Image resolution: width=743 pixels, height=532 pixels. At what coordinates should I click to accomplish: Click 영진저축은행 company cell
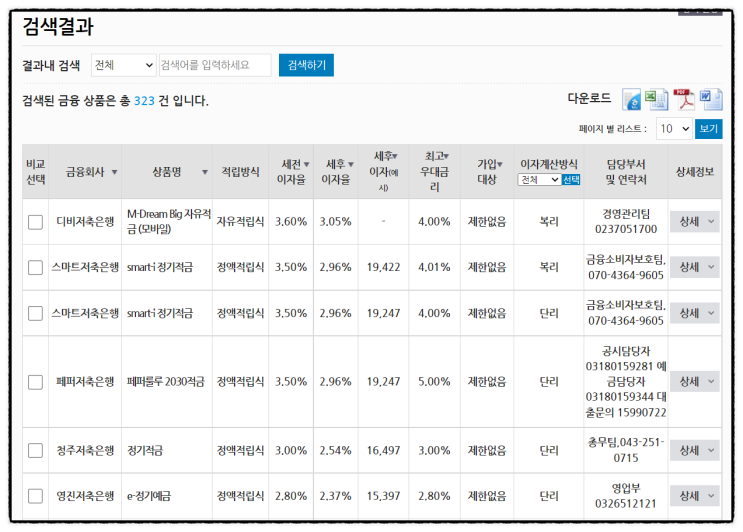pos(85,496)
